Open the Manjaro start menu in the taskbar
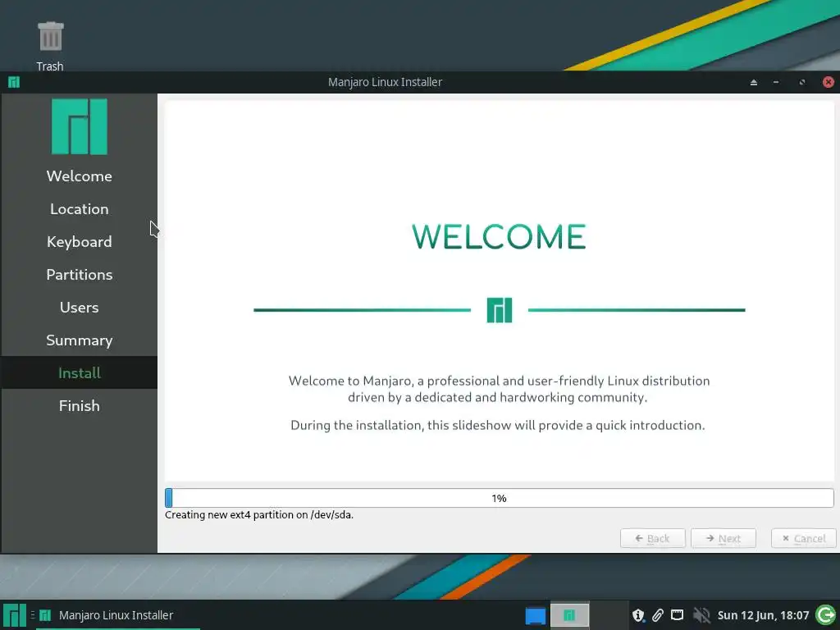Image resolution: width=840 pixels, height=630 pixels. pos(15,615)
